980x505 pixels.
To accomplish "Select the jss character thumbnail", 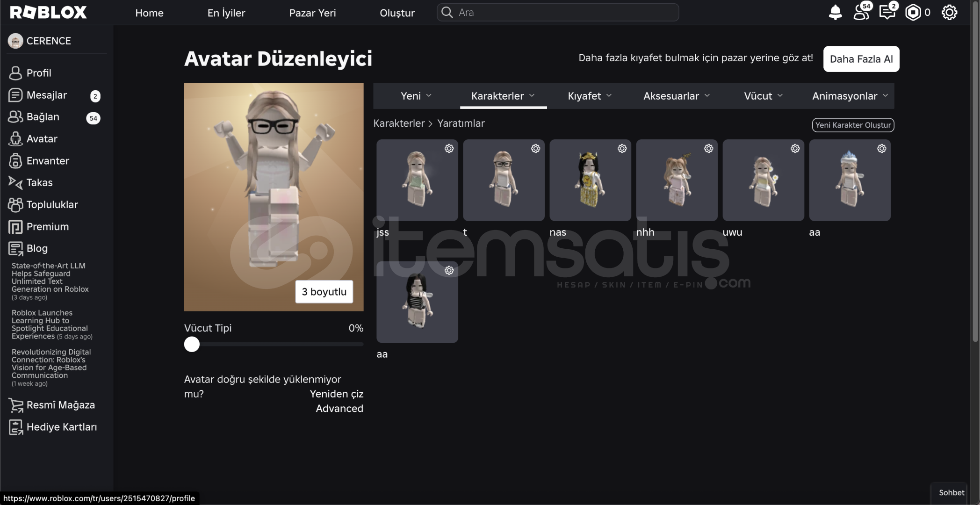I will pyautogui.click(x=417, y=180).
